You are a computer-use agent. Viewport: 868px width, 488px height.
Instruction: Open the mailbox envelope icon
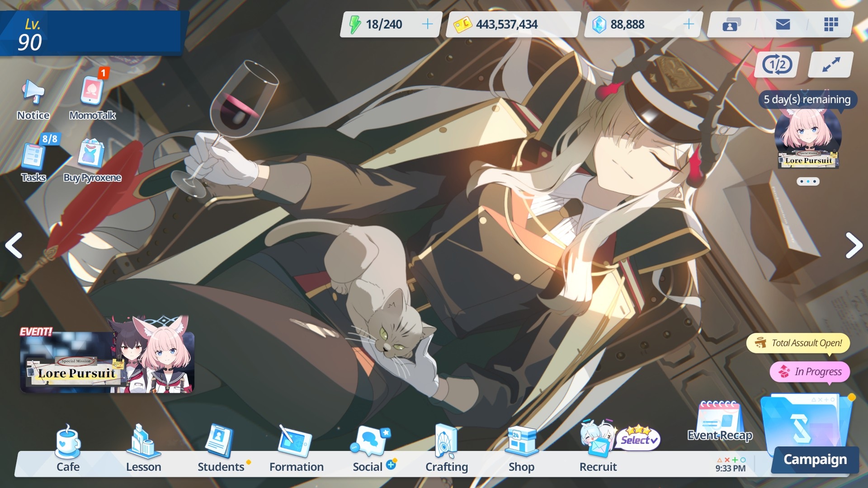[783, 24]
